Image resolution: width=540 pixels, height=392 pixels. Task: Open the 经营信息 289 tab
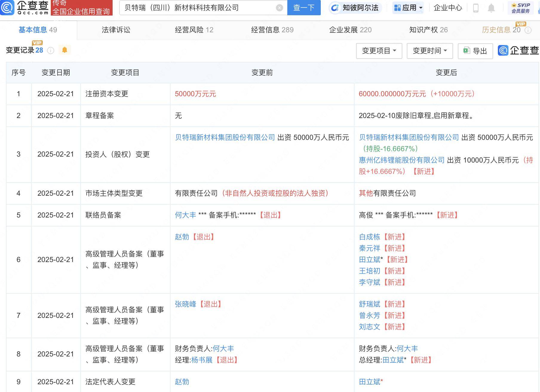point(272,30)
